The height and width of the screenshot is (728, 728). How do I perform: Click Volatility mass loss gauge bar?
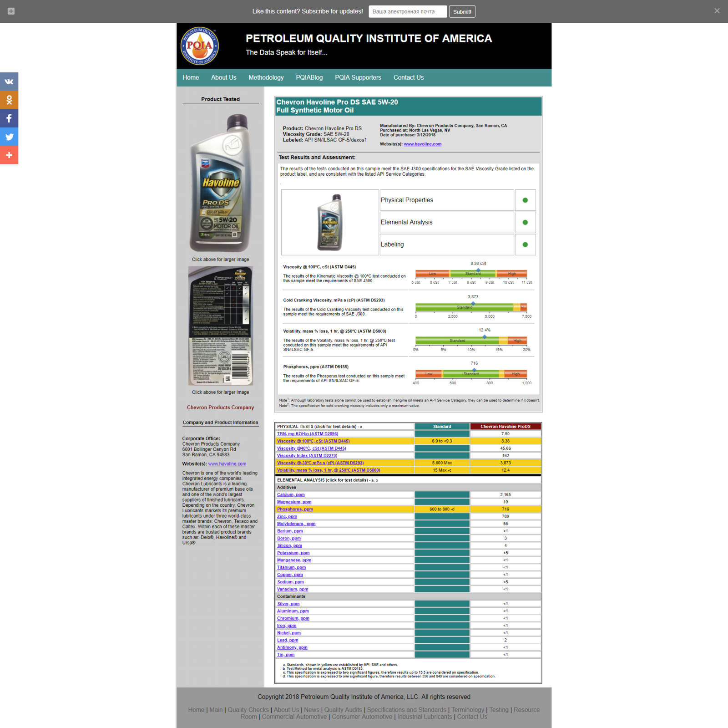point(471,341)
